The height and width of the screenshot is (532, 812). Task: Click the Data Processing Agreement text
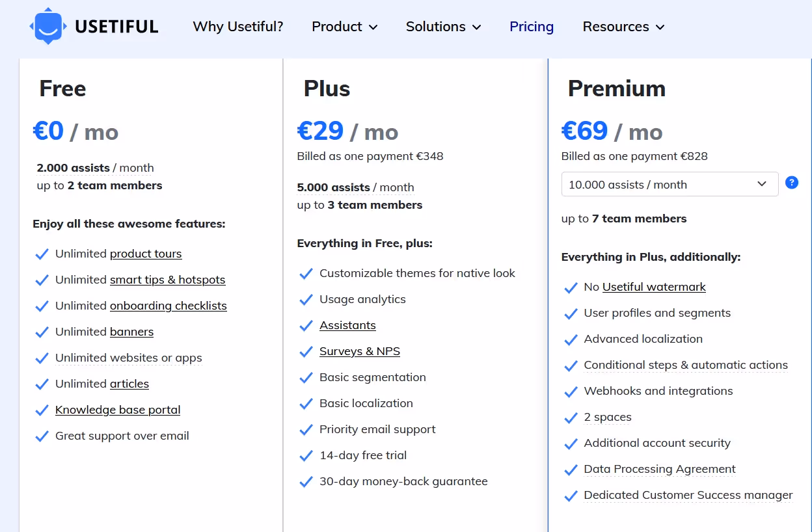(x=660, y=469)
